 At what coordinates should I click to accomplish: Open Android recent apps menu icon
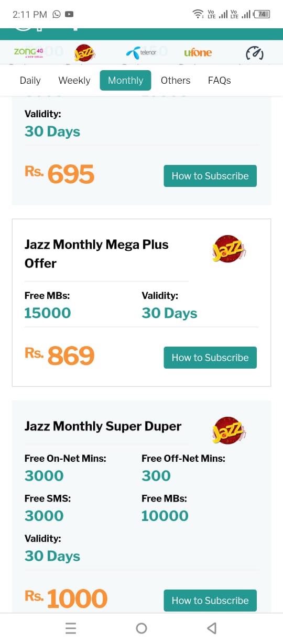71,628
